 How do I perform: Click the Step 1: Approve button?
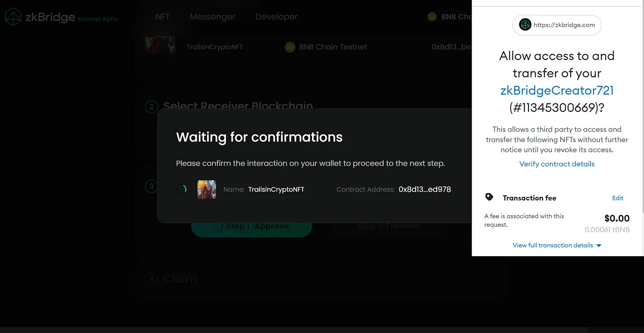pyautogui.click(x=252, y=226)
